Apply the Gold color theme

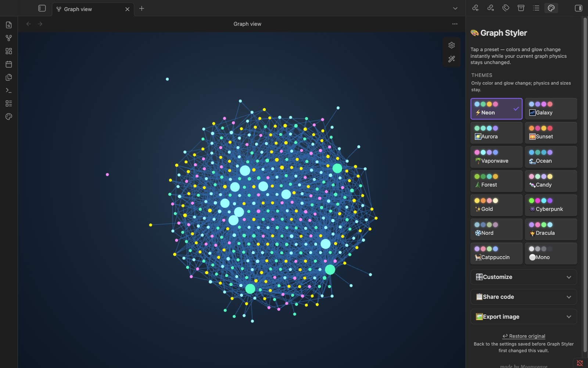pyautogui.click(x=496, y=205)
